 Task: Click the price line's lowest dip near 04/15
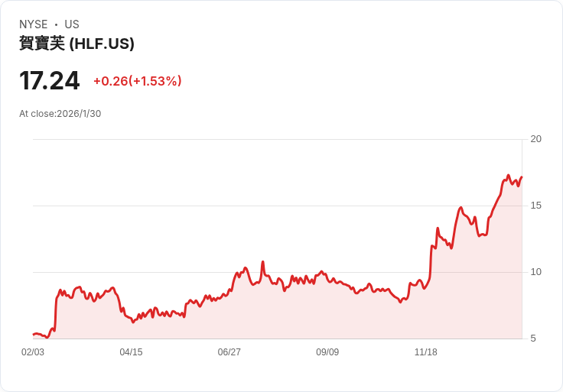click(133, 322)
